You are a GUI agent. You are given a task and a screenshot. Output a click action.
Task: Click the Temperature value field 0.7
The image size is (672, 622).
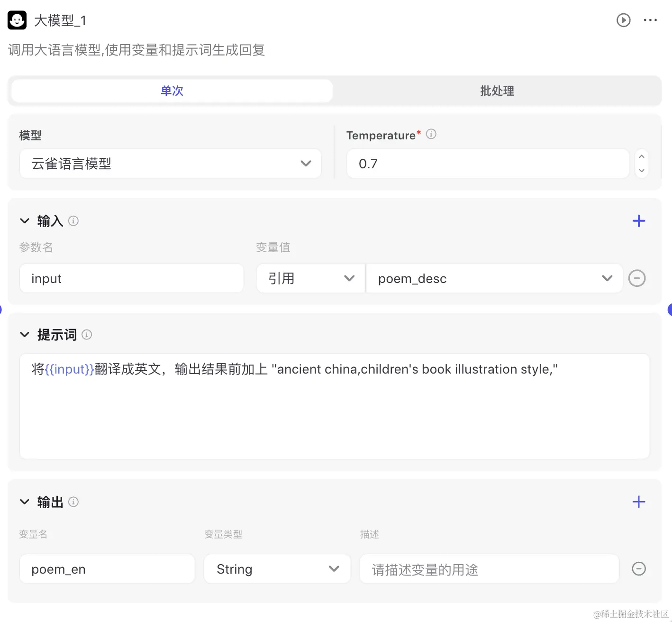[488, 164]
